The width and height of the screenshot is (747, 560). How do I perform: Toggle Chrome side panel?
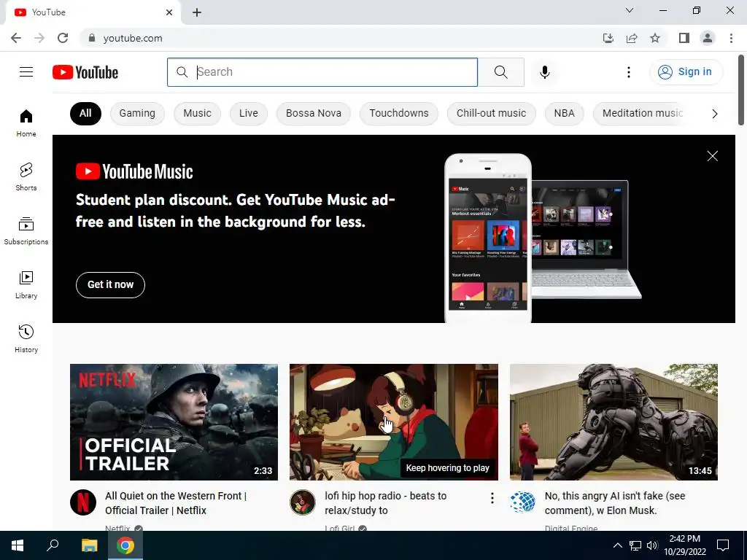(684, 38)
